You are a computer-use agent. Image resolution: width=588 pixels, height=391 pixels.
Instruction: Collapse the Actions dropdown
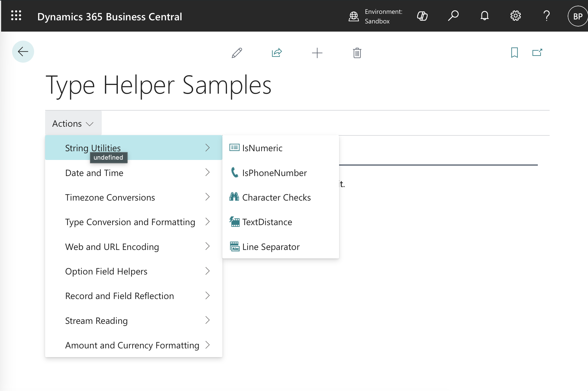(x=73, y=124)
